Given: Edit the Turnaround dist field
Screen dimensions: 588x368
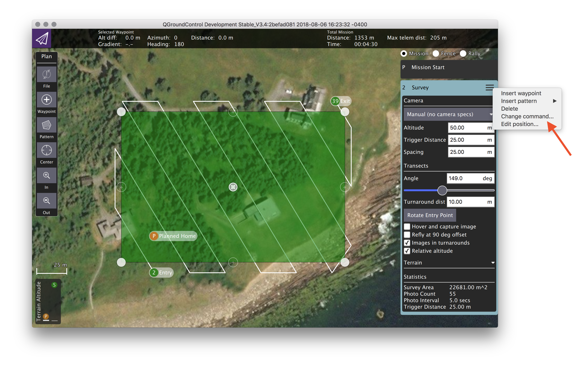Looking at the screenshot, I should pyautogui.click(x=470, y=202).
